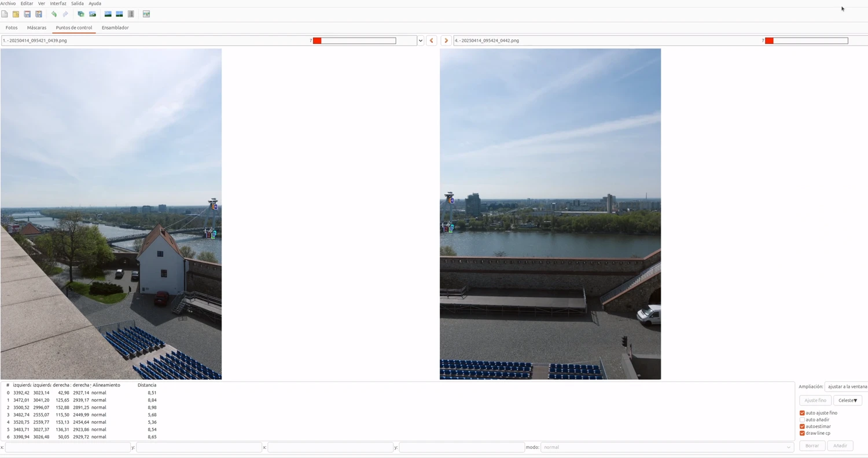Click the add images icon with green plus
This screenshot has height=458, width=868.
(81, 14)
